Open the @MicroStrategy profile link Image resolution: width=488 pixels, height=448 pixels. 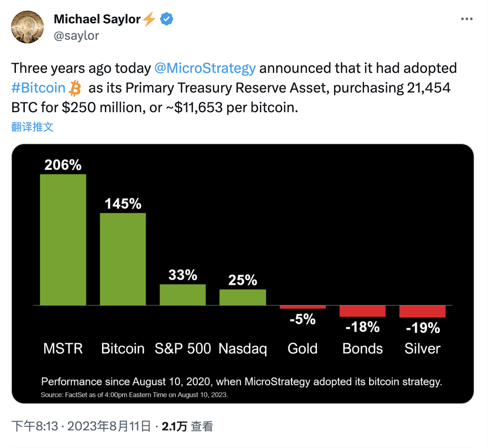pos(205,68)
